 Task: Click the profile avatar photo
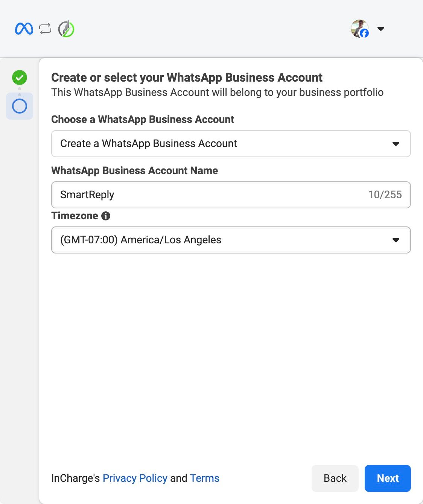coord(359,27)
